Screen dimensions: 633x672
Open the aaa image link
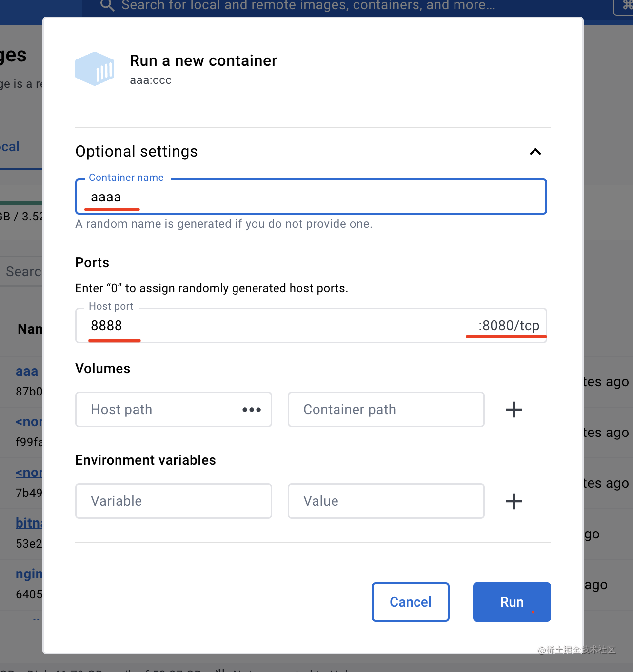27,372
